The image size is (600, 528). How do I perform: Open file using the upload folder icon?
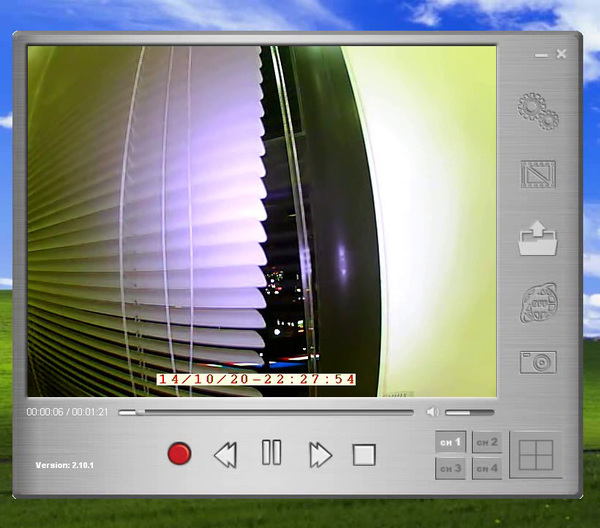pos(537,239)
